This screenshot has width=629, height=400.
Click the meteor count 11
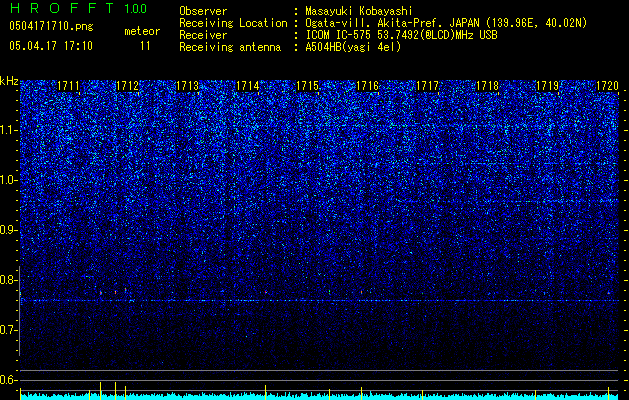[145, 46]
